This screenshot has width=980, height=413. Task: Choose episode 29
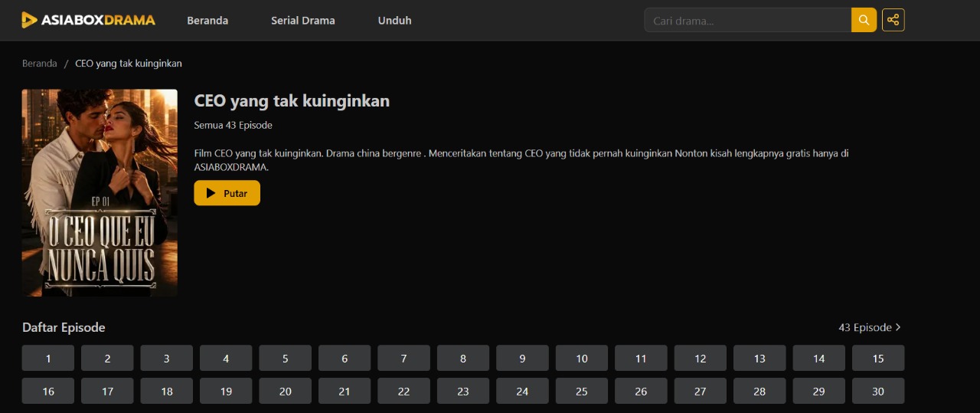[819, 391]
